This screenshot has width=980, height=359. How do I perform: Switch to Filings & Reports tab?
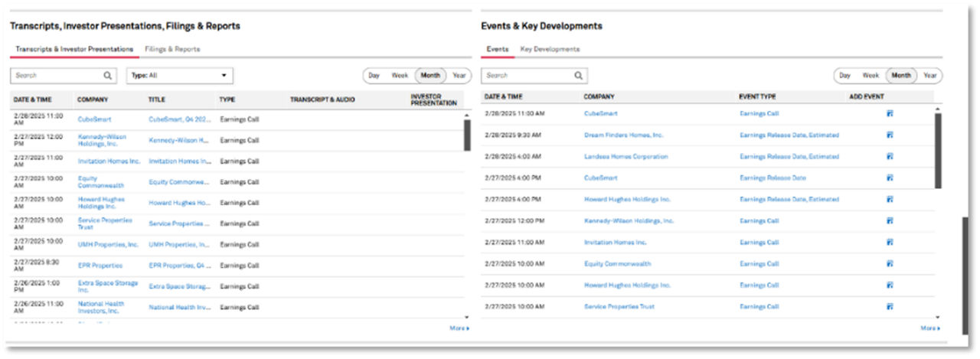pyautogui.click(x=172, y=49)
